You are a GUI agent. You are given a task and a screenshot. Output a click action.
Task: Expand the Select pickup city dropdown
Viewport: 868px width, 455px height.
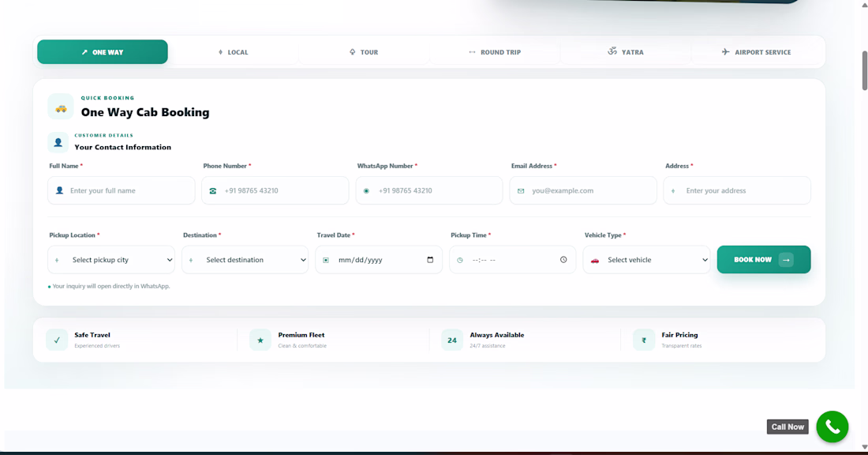click(111, 260)
